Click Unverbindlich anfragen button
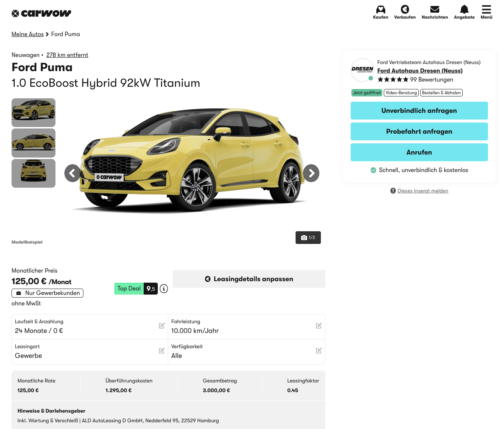Screen dimensions: 504x429 419,111
